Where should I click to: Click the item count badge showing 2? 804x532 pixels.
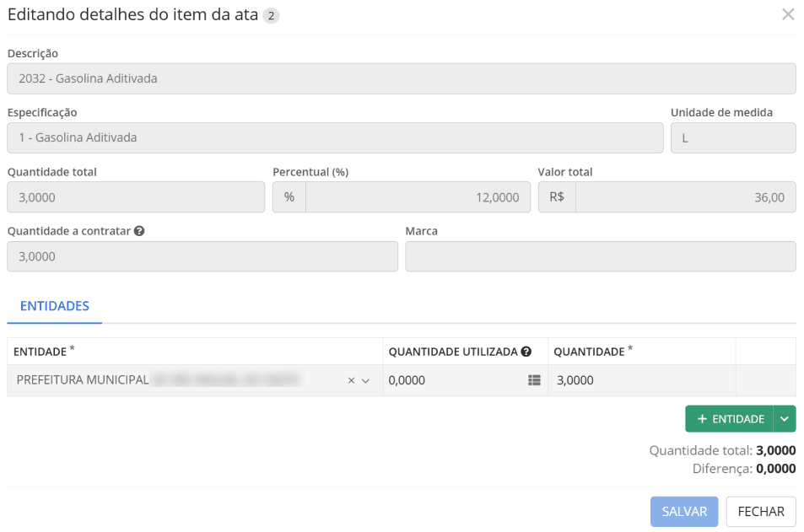point(271,15)
